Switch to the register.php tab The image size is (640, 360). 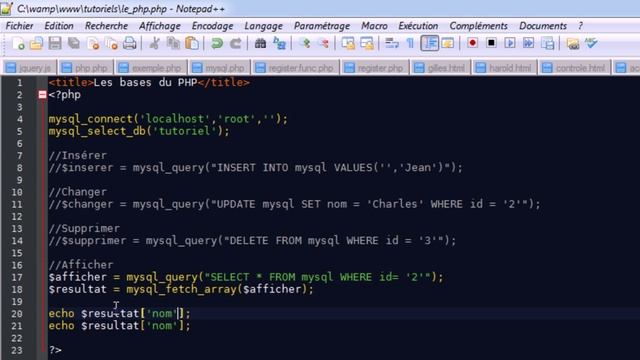(375, 68)
